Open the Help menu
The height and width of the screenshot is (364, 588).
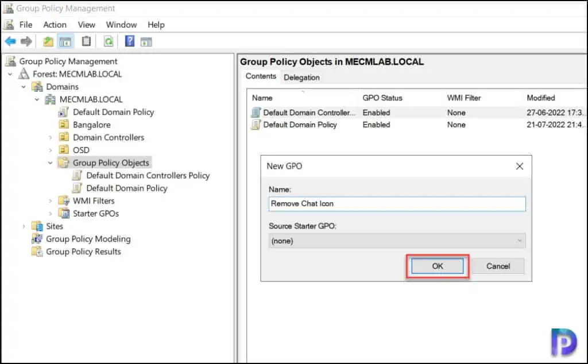(156, 25)
